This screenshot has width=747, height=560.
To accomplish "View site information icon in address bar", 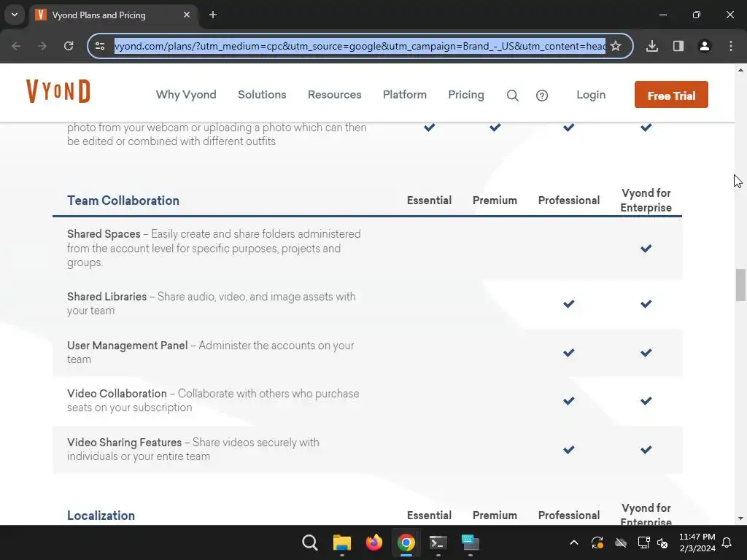I will [100, 46].
